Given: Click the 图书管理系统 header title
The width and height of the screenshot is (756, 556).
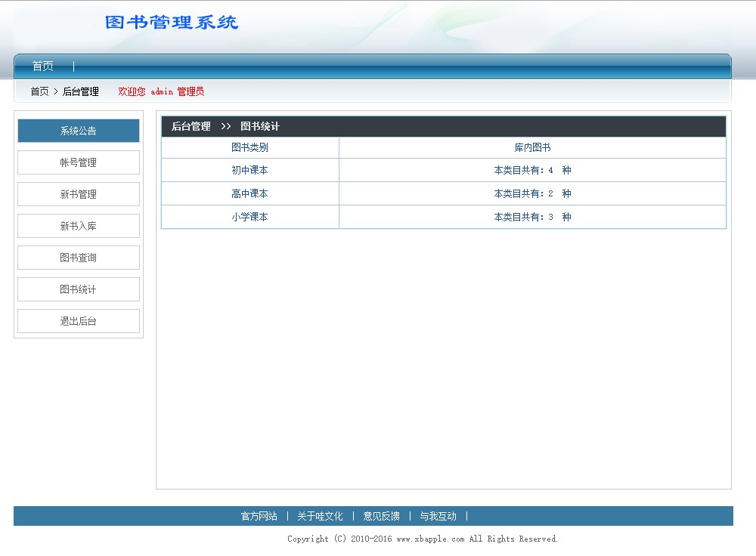Looking at the screenshot, I should click(x=172, y=23).
